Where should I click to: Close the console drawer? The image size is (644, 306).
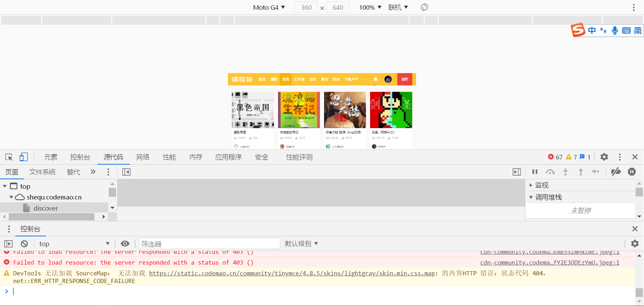pyautogui.click(x=635, y=229)
